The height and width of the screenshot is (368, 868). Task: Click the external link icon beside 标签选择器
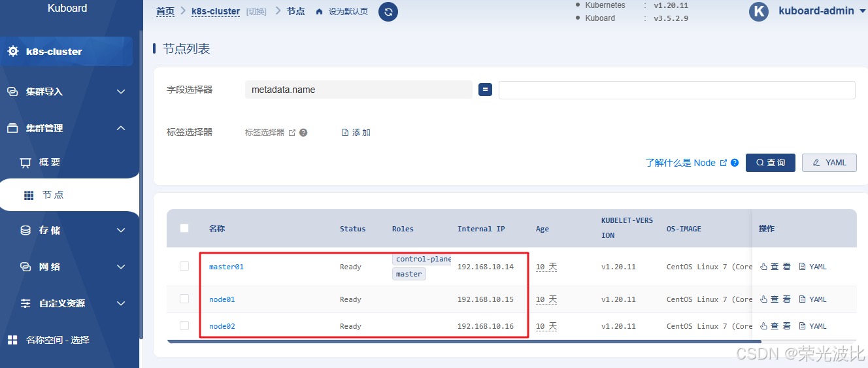pos(292,133)
